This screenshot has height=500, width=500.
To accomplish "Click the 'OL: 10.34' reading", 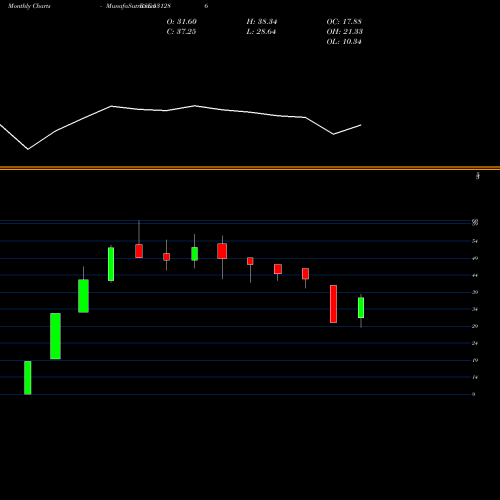I will point(344,42).
